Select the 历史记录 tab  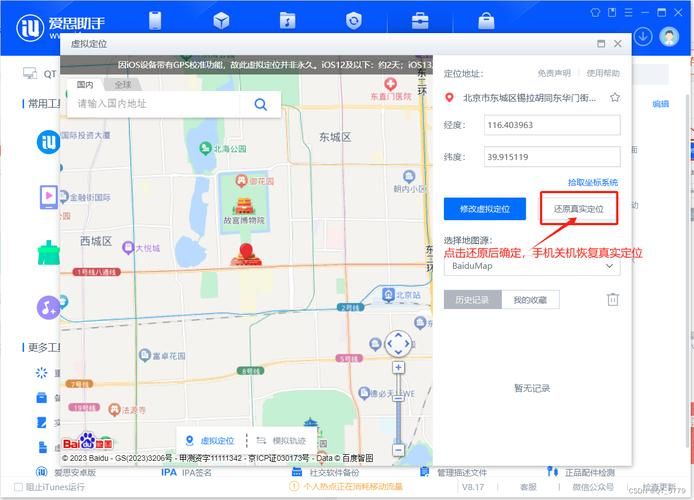click(x=472, y=300)
